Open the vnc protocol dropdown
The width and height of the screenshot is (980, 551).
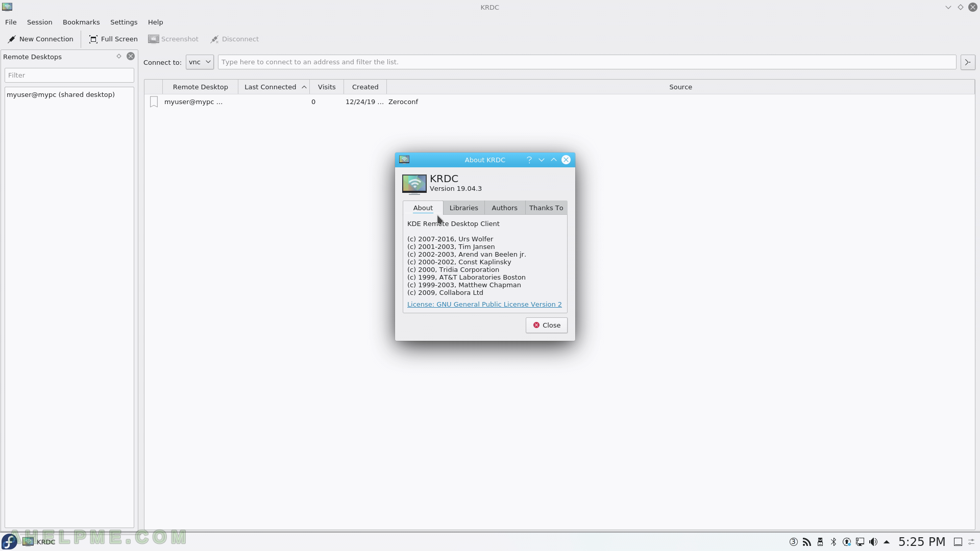pyautogui.click(x=200, y=62)
